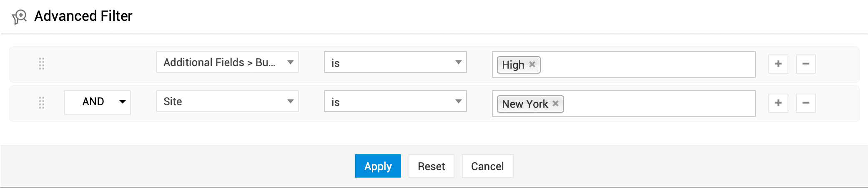This screenshot has width=868, height=188.
Task: Open the AND logical operator dropdown
Action: [98, 102]
